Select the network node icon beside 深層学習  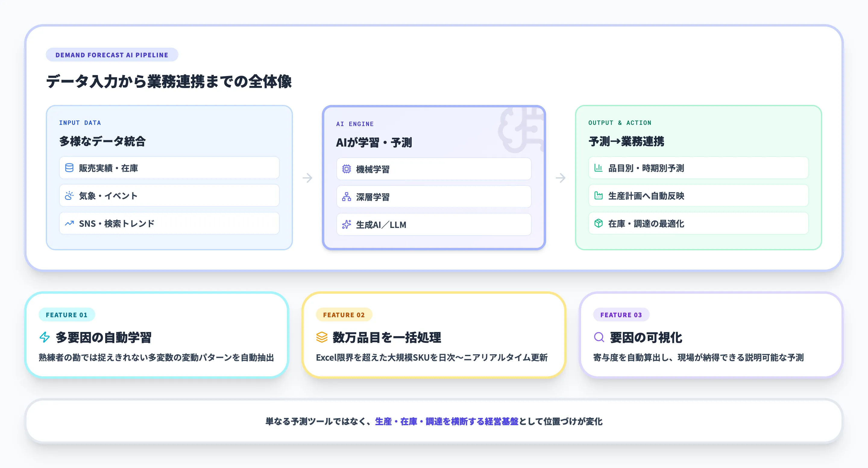(346, 197)
